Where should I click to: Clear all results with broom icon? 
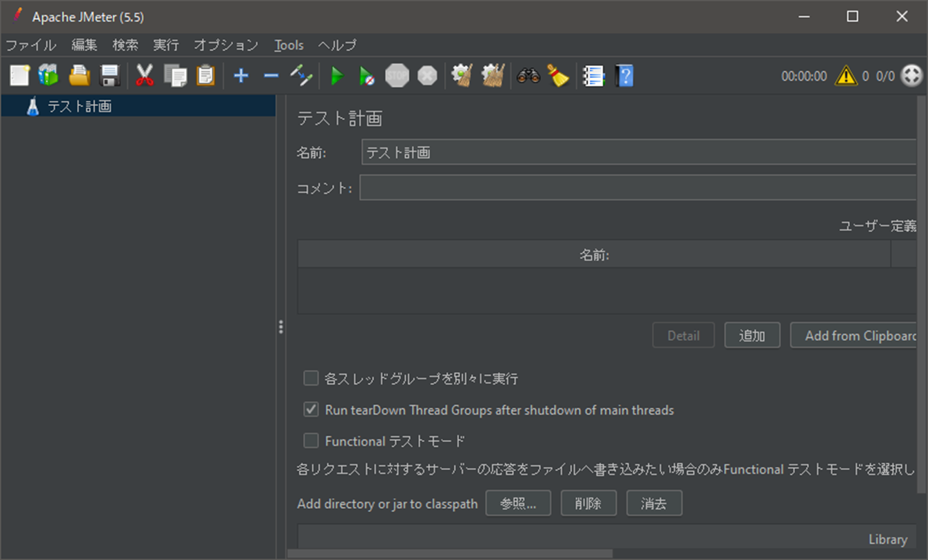point(557,76)
